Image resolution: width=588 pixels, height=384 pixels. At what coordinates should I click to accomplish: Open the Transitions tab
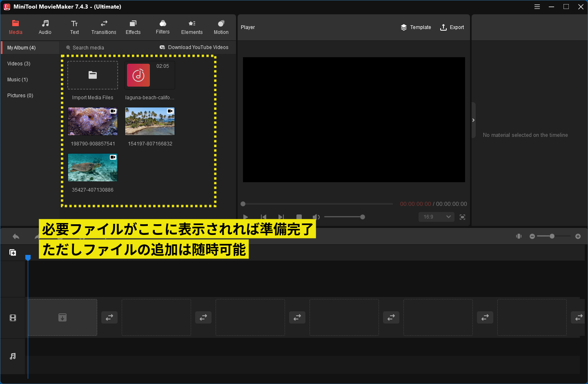tap(104, 27)
